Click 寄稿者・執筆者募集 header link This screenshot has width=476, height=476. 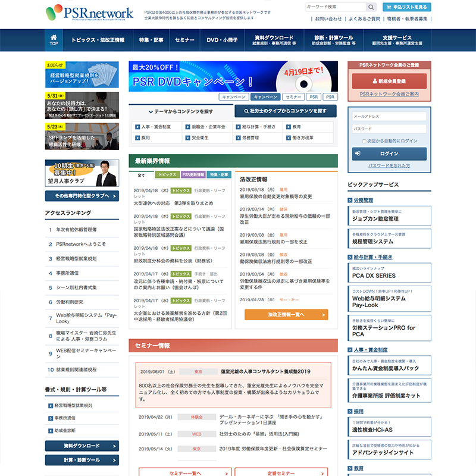pyautogui.click(x=407, y=19)
